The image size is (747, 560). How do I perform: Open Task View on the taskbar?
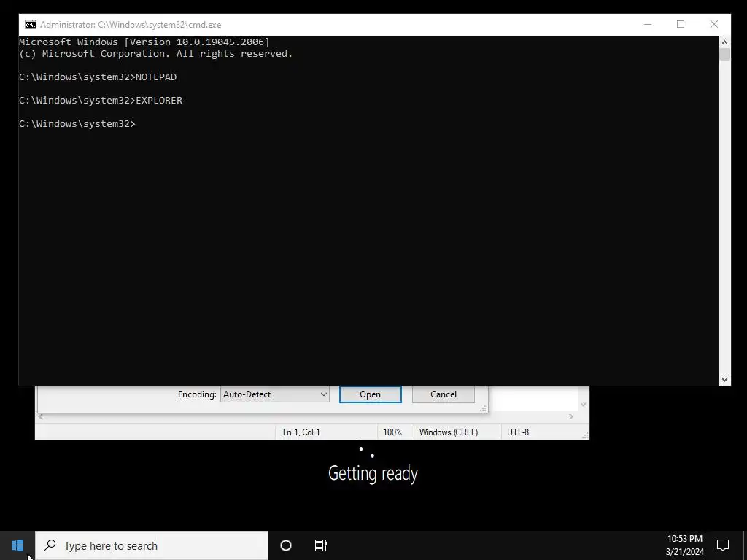pos(321,545)
